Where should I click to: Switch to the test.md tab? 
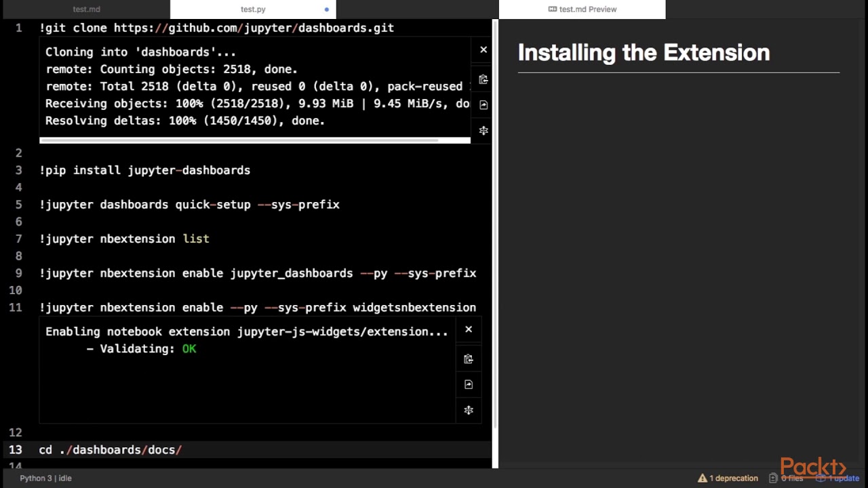point(85,9)
